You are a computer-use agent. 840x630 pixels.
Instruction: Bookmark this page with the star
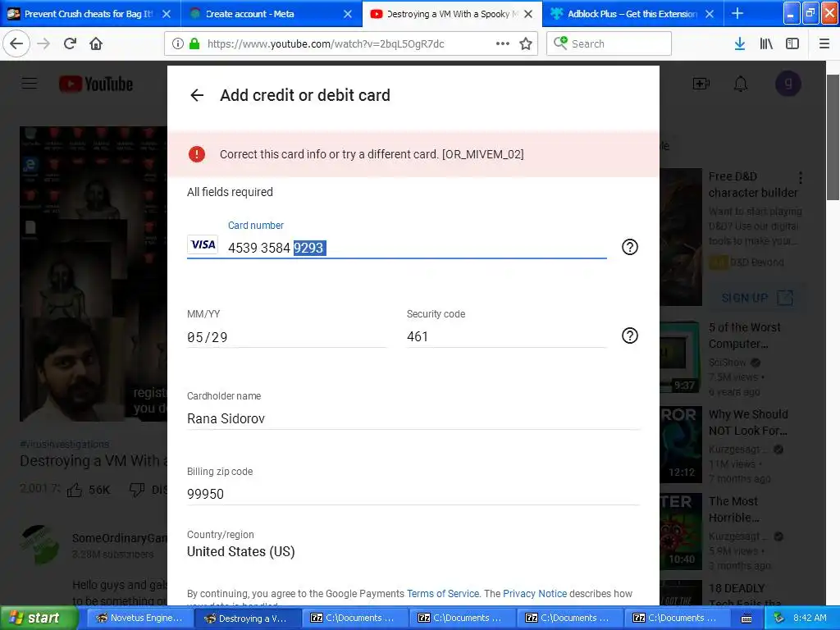click(x=526, y=44)
